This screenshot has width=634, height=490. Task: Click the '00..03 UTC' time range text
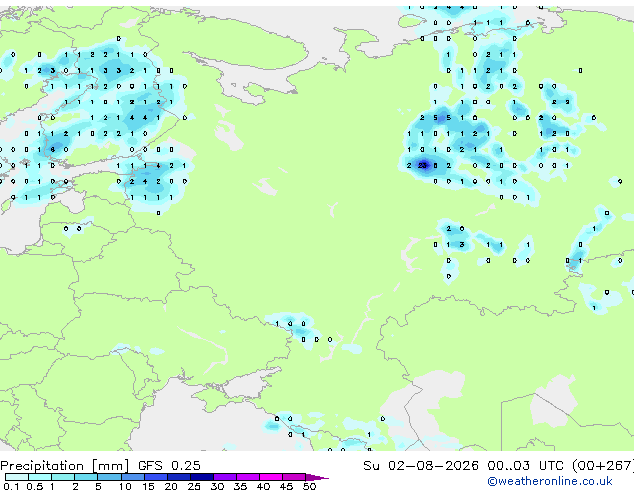pyautogui.click(x=525, y=466)
